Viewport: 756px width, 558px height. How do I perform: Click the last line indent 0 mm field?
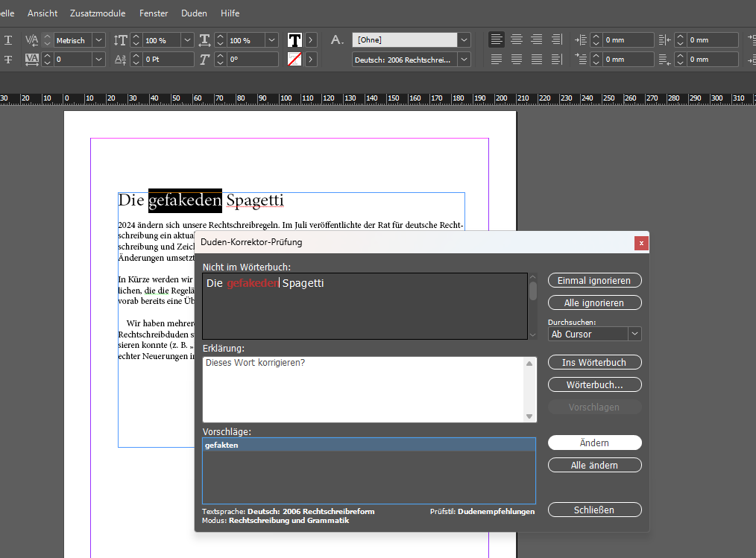click(713, 60)
